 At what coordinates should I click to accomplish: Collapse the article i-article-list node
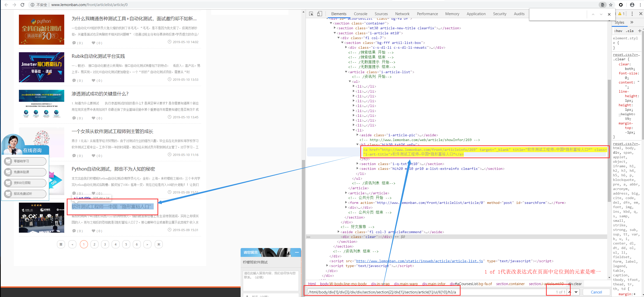346,72
